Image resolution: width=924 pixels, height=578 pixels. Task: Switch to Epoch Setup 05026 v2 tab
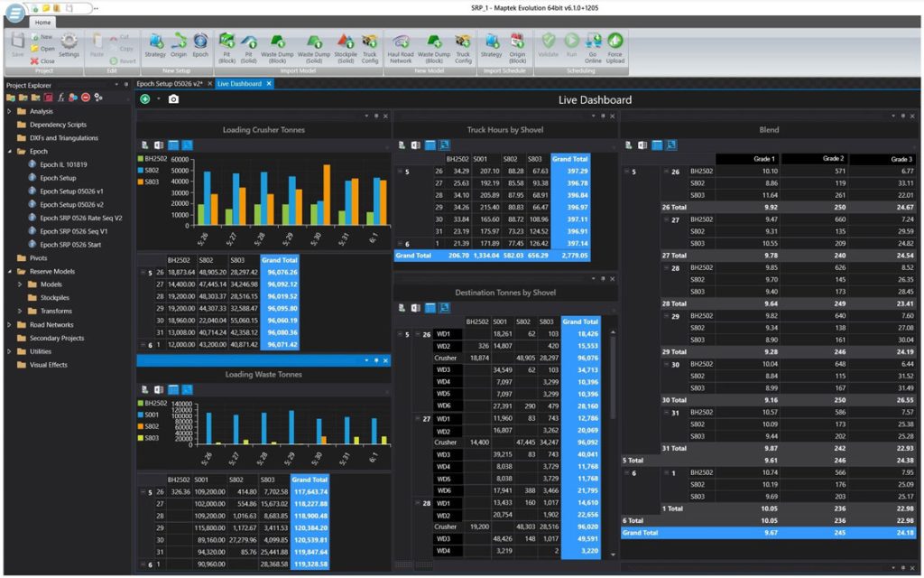[x=170, y=84]
